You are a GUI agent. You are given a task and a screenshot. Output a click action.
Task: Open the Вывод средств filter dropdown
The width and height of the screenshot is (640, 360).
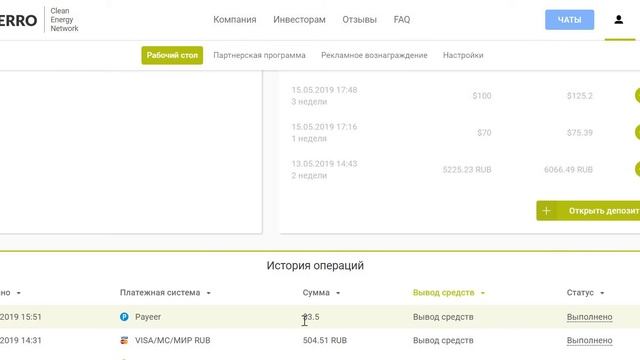pyautogui.click(x=482, y=293)
